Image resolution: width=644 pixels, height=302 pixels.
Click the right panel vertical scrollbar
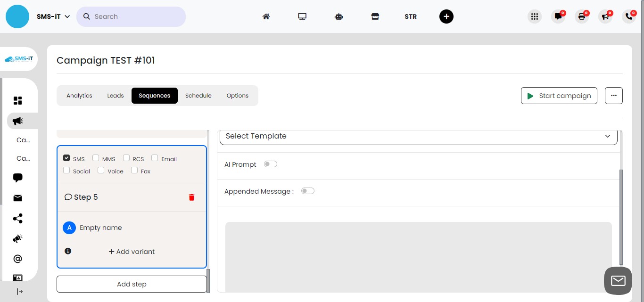[621, 217]
